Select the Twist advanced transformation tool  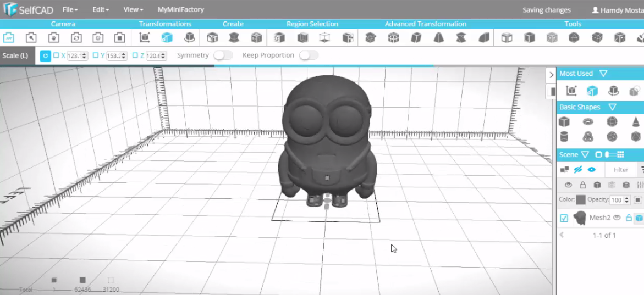coord(461,38)
